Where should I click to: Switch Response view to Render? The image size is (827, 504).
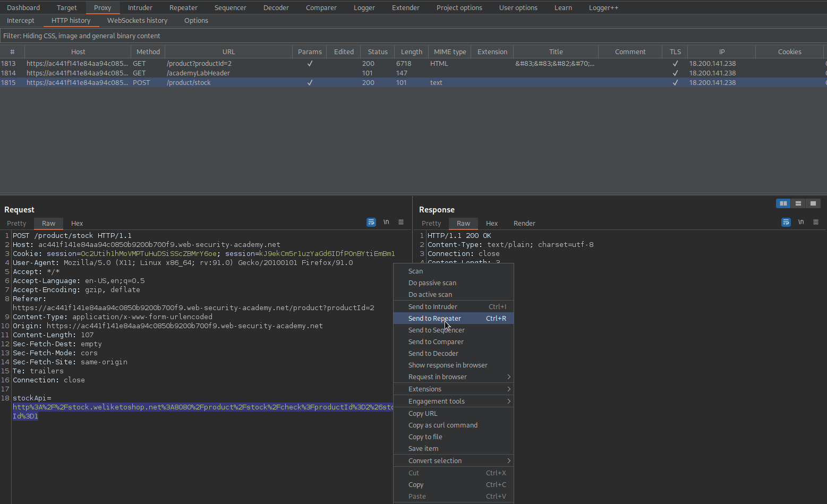tap(524, 223)
